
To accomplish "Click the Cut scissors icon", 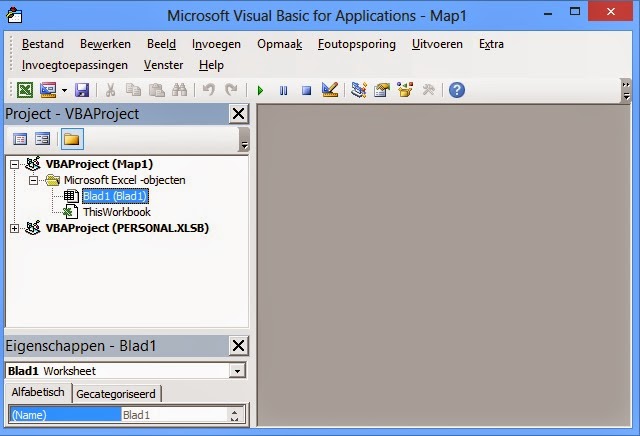I will click(110, 90).
